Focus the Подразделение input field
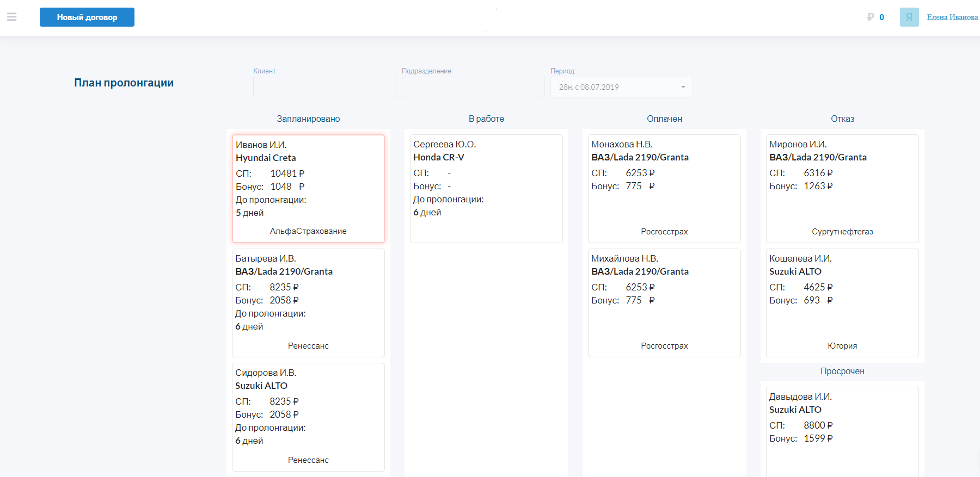The height and width of the screenshot is (477, 980). tap(473, 87)
